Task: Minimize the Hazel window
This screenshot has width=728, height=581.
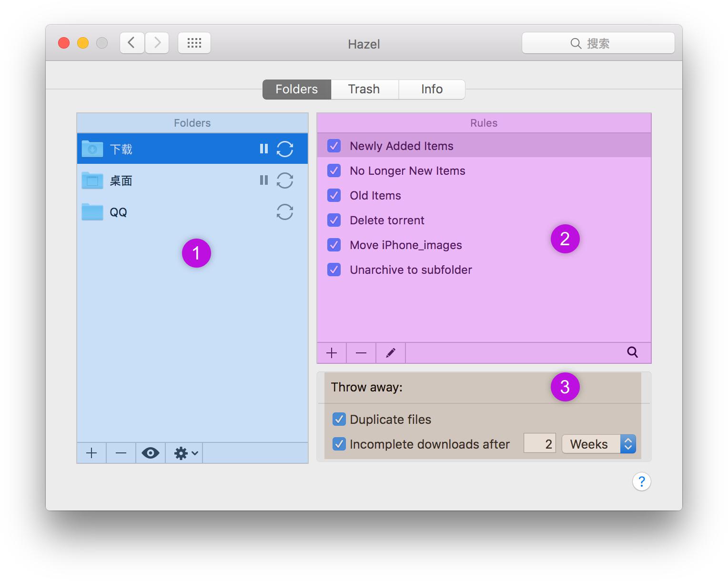Action: (83, 43)
